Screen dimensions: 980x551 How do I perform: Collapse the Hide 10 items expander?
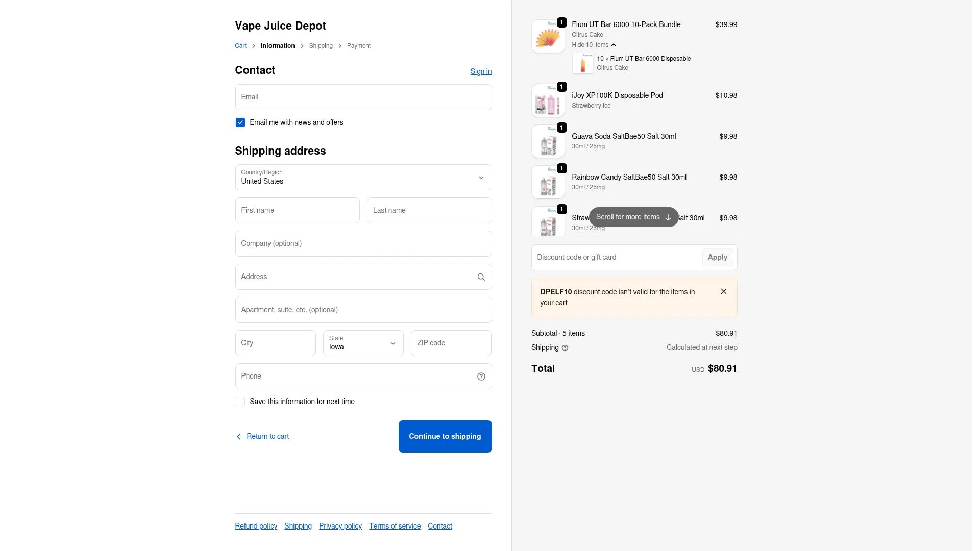[x=594, y=45]
